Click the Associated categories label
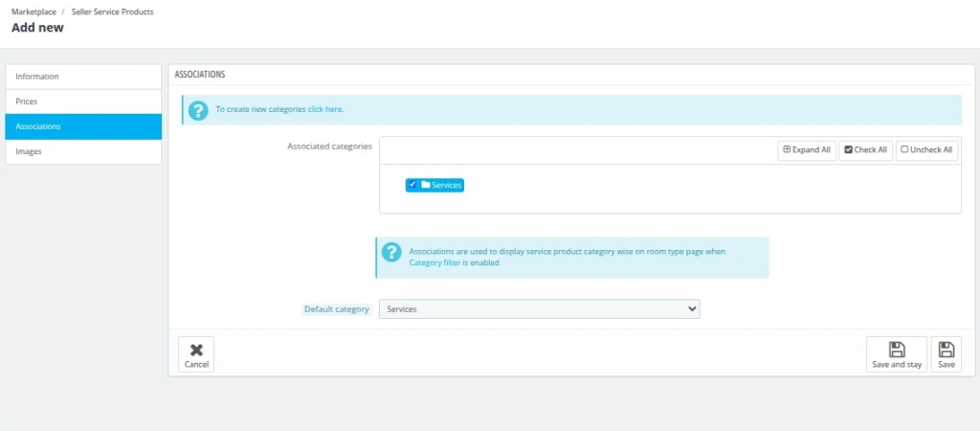 pyautogui.click(x=329, y=146)
